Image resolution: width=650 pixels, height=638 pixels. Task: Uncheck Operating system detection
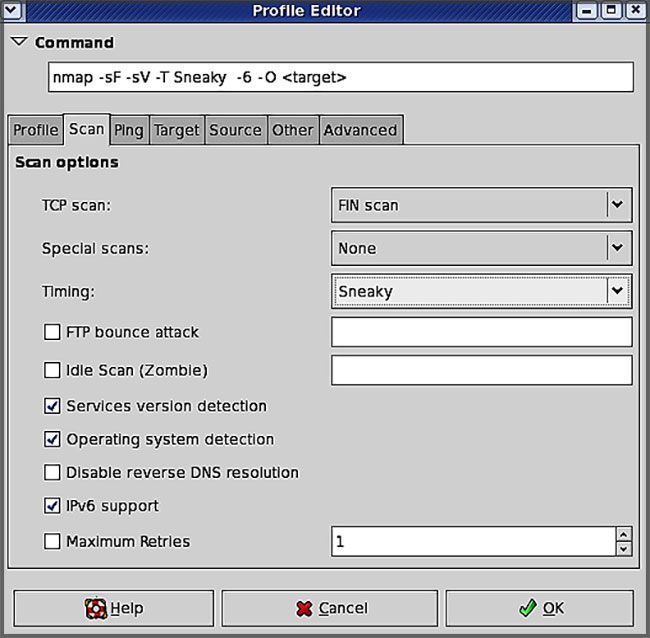tap(52, 439)
